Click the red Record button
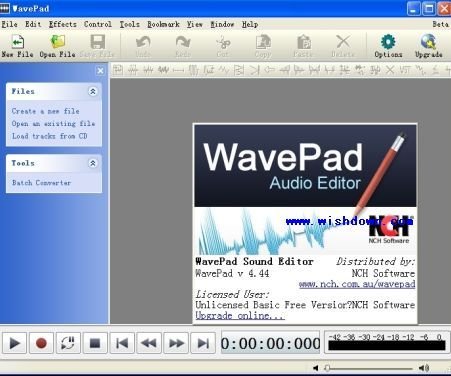Image resolution: width=451 pixels, height=376 pixels. (41, 343)
